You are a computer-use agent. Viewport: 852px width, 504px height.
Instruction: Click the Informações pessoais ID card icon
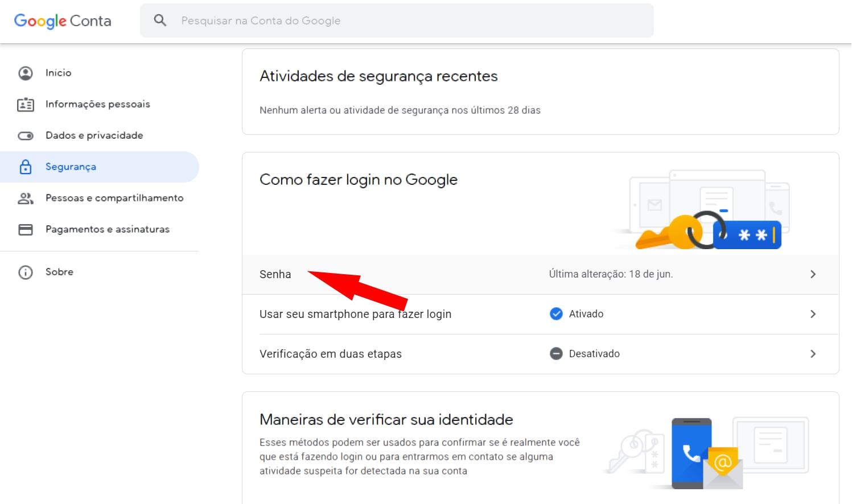pyautogui.click(x=26, y=104)
